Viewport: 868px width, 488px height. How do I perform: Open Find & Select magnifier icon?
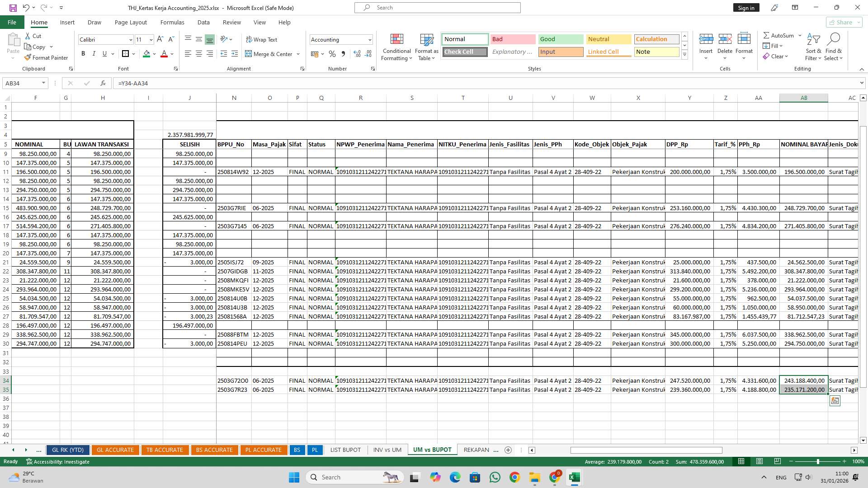point(833,40)
